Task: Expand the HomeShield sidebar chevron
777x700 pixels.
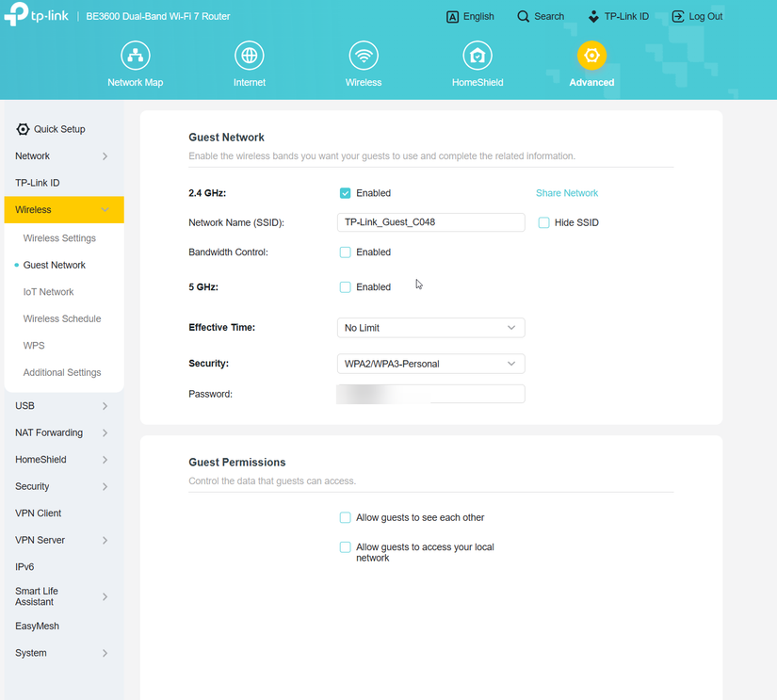Action: click(x=105, y=460)
